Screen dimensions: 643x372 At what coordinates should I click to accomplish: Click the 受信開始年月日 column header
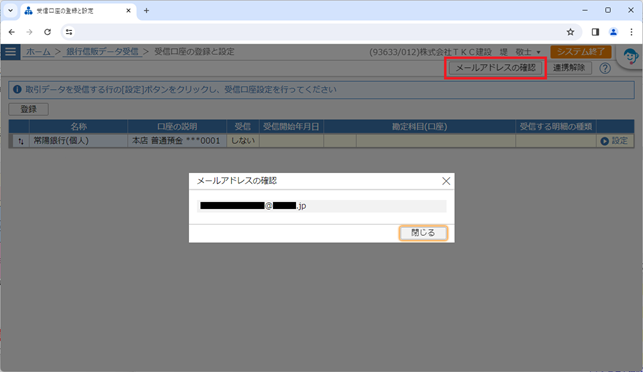291,127
